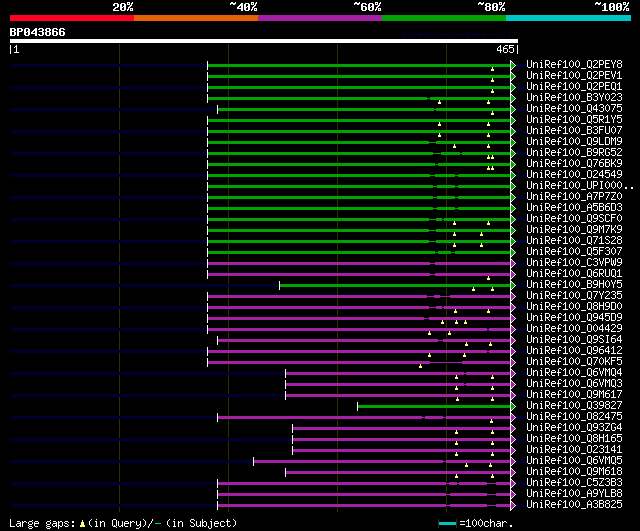Click the UniRef100_Q8H165 label

pos(574,439)
